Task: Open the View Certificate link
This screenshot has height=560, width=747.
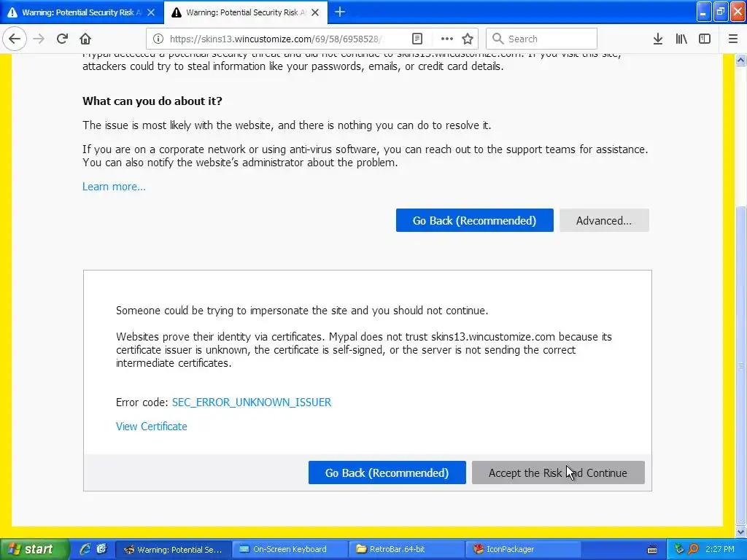Action: click(152, 426)
